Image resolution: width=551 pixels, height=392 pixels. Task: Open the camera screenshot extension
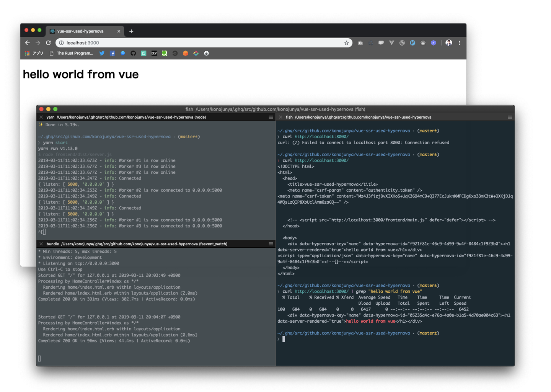pos(360,43)
